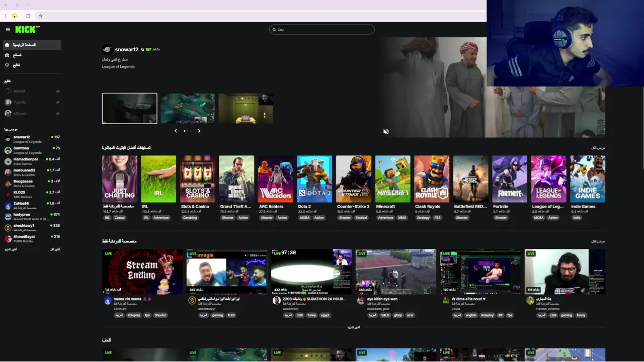Screen dimensions: 644x362
Task: Open Bougassaa recommended channel
Action: tap(31, 184)
